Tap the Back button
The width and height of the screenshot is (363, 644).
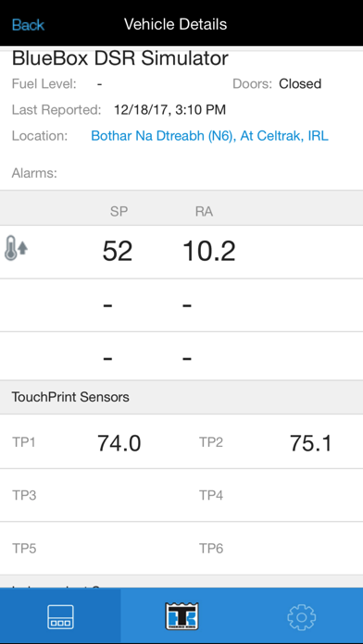click(28, 25)
